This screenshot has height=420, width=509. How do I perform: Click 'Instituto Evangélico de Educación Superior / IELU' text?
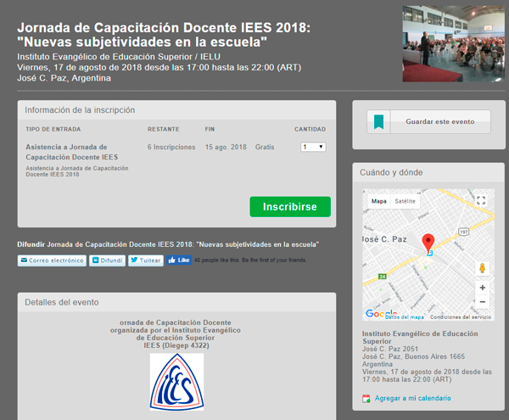tap(119, 57)
